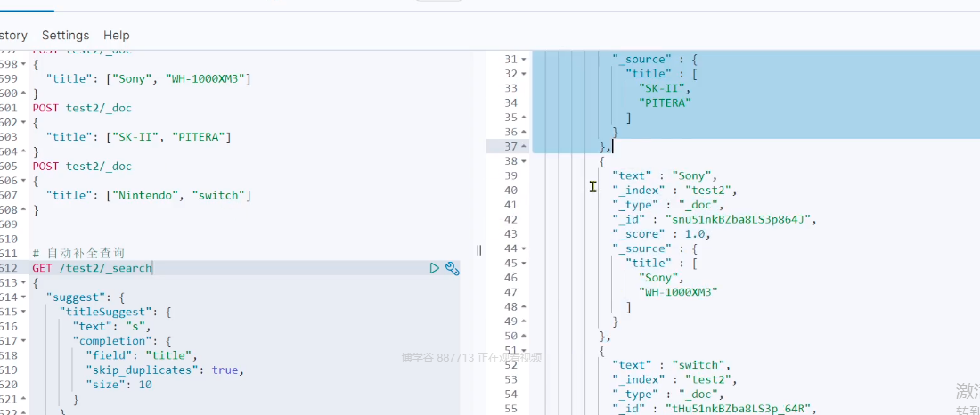980x415 pixels.
Task: Click the "GET /test2/_search" request line
Action: pos(93,268)
